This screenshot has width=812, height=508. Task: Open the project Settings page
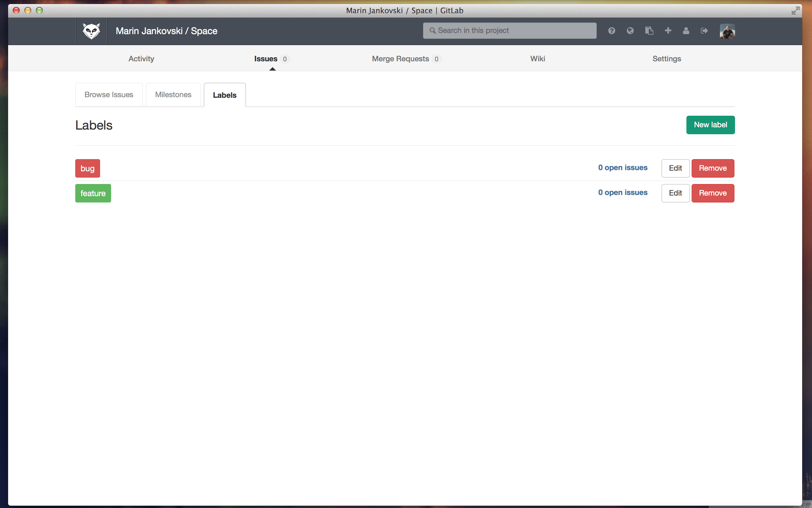point(666,58)
